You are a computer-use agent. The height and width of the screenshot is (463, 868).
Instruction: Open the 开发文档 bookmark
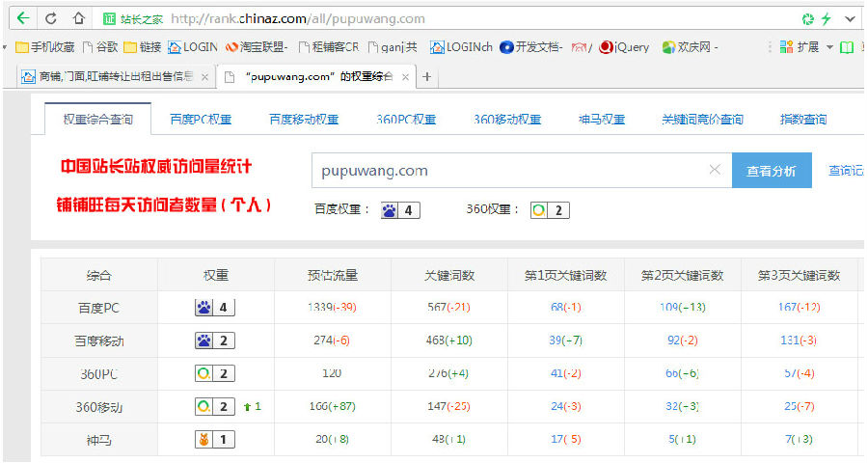point(530,47)
